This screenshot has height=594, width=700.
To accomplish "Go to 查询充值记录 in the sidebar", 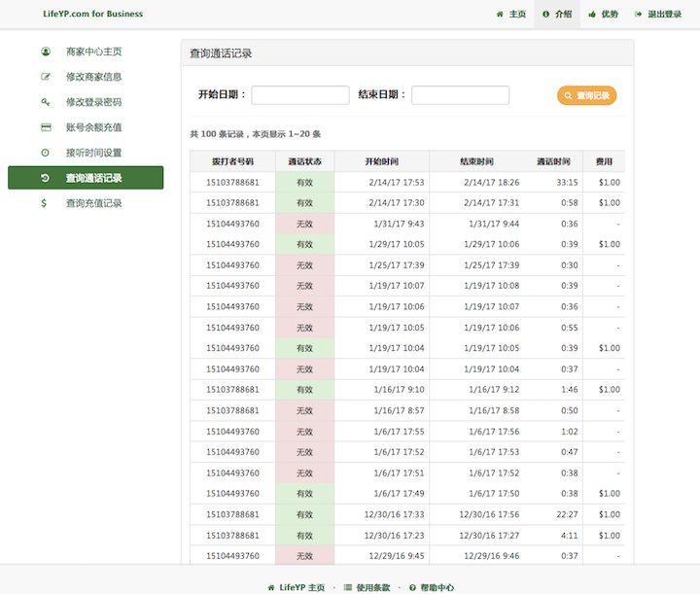I will tap(86, 203).
